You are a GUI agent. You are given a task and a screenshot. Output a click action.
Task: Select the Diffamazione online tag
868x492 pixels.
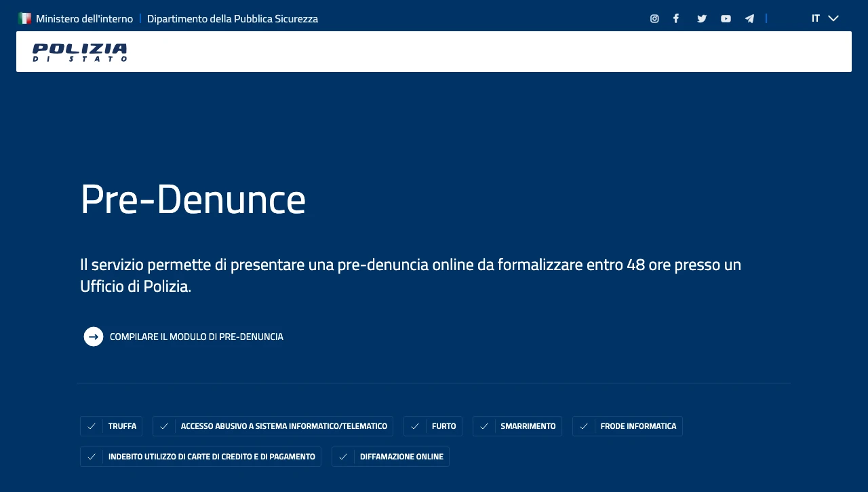391,457
